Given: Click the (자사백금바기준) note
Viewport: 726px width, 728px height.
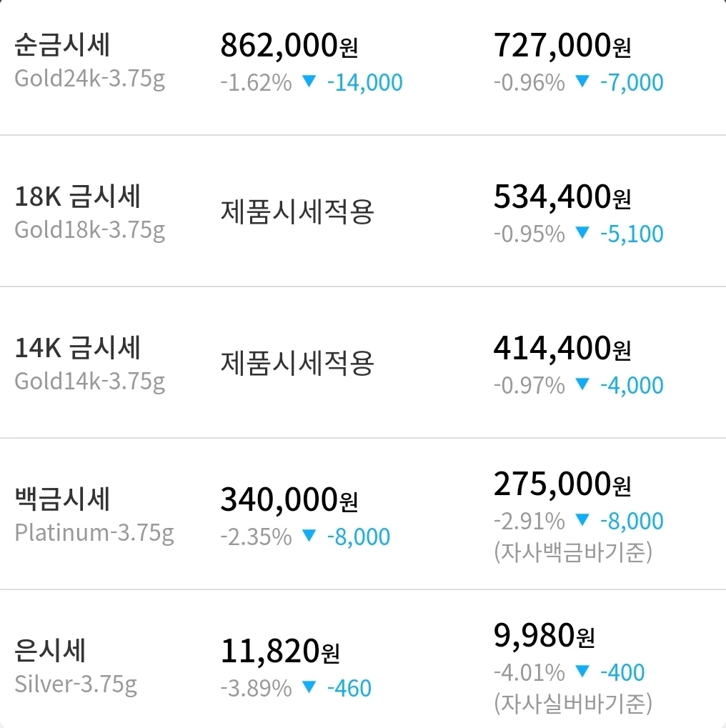Looking at the screenshot, I should 573,552.
